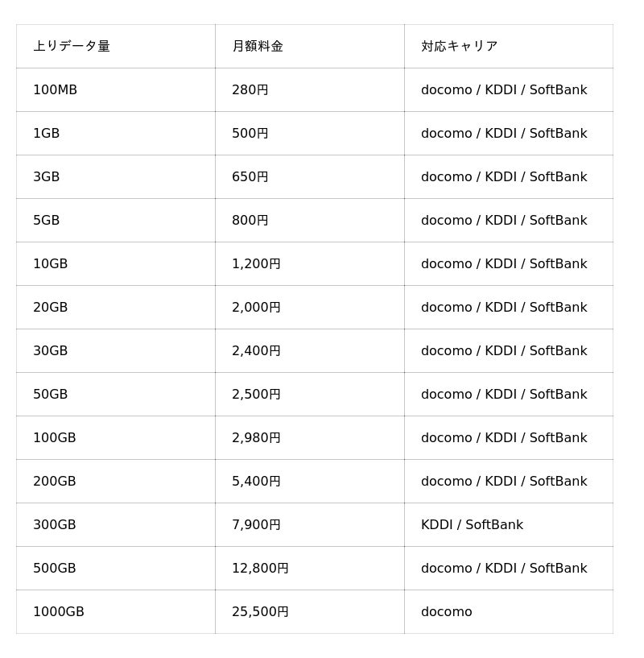
Task: Select the 100MB data plan cell
Action: 116,90
